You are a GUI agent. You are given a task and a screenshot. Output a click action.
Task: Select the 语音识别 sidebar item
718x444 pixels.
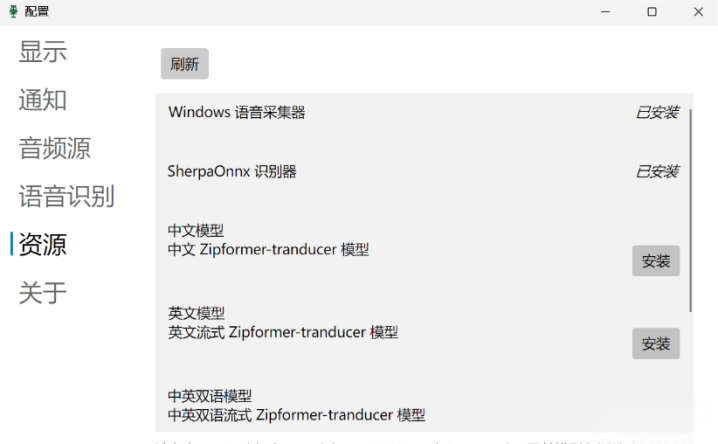pyautogui.click(x=67, y=196)
